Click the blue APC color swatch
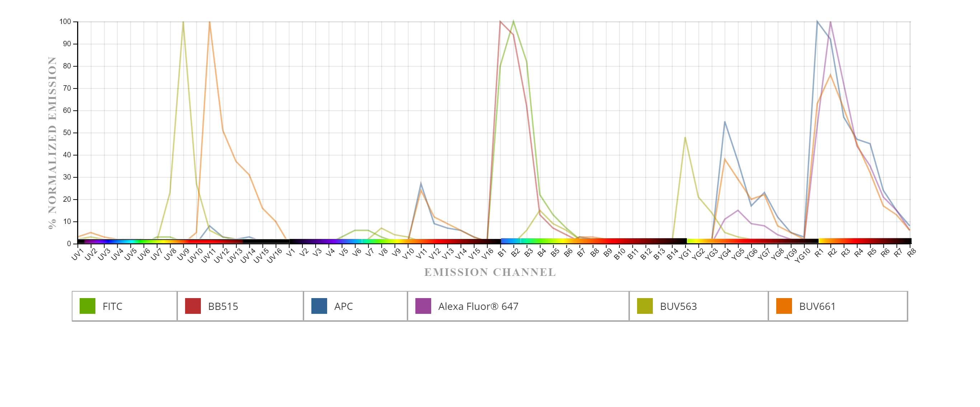The width and height of the screenshot is (980, 407). pos(319,306)
